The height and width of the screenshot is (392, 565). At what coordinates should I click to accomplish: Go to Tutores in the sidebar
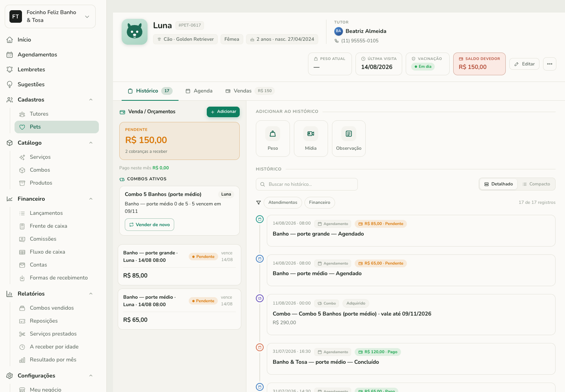click(x=56, y=114)
